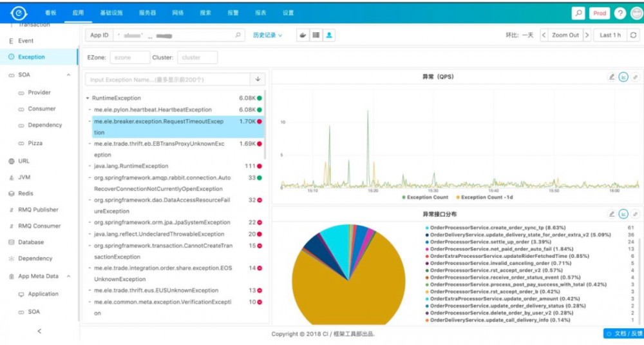
Task: Open the Last 1 h time range selector
Action: click(x=611, y=35)
